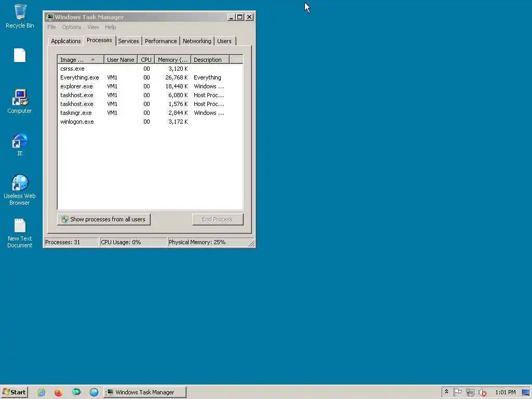Launch Internet Explorer from the taskbar quick launch
This screenshot has width=532, height=399.
point(42,392)
